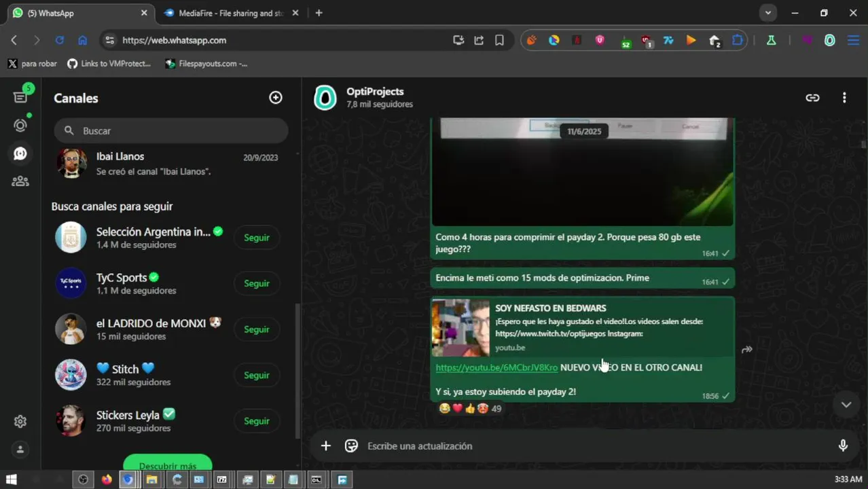Click the address bar URL web.whatsapp.com
The height and width of the screenshot is (489, 868).
174,40
